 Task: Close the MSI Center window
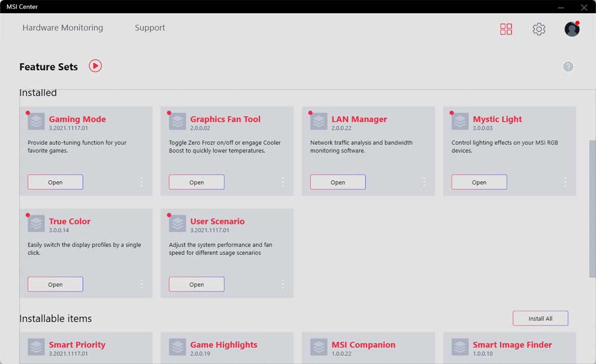point(584,7)
